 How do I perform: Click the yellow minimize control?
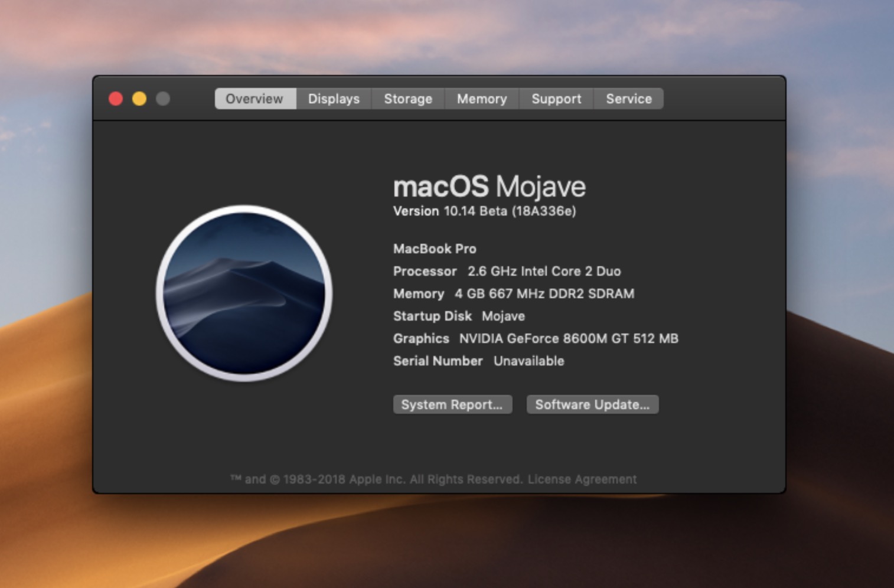click(x=139, y=99)
